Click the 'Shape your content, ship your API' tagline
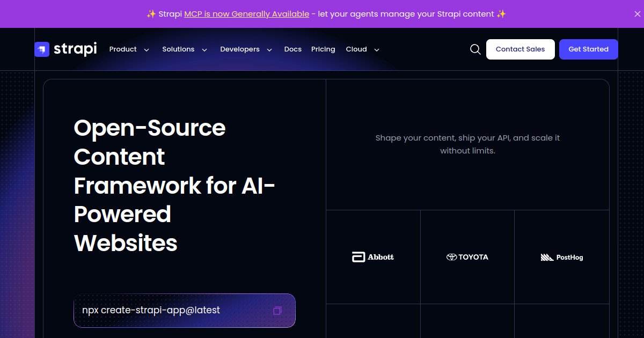 point(467,144)
